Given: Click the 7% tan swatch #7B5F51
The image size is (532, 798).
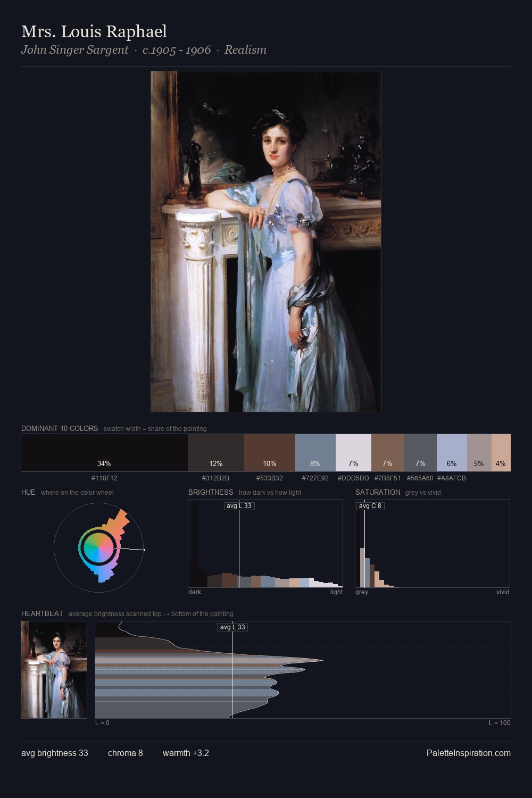Looking at the screenshot, I should [388, 453].
